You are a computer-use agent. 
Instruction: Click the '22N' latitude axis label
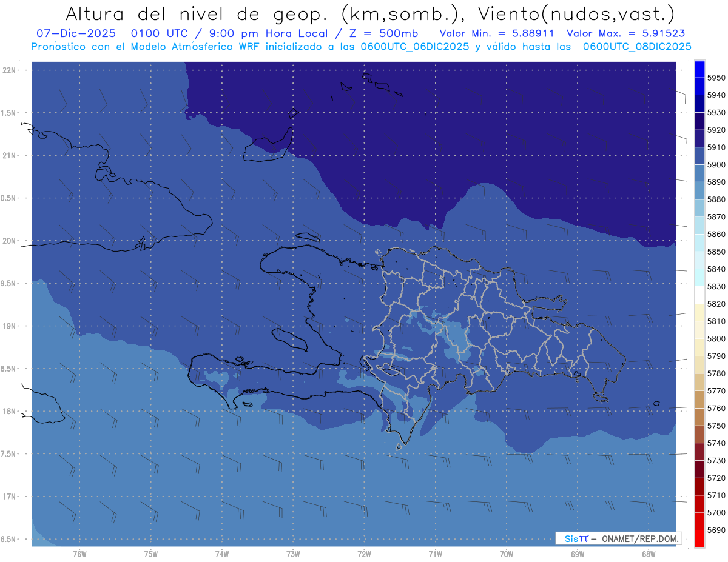9,70
